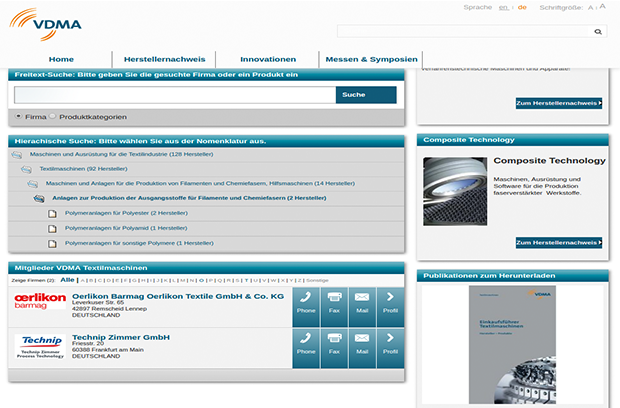
Task: Switch language to de
Action: pyautogui.click(x=522, y=8)
